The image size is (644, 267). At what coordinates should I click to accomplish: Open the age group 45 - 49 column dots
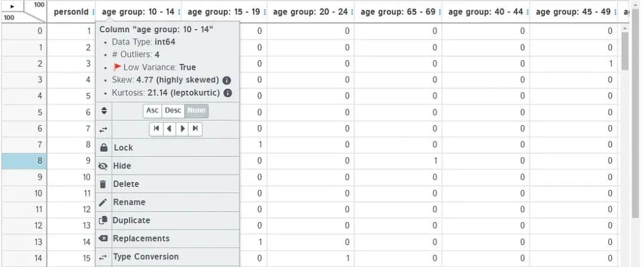click(x=615, y=12)
